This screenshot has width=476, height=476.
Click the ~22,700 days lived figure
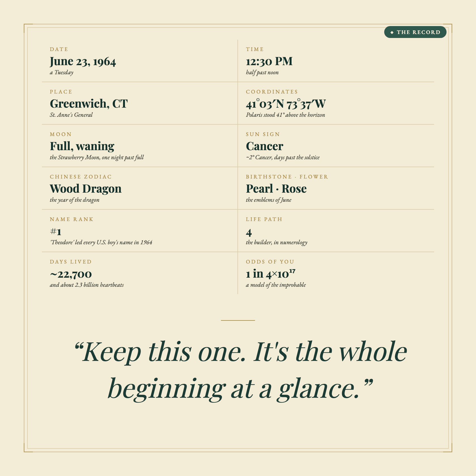71,274
